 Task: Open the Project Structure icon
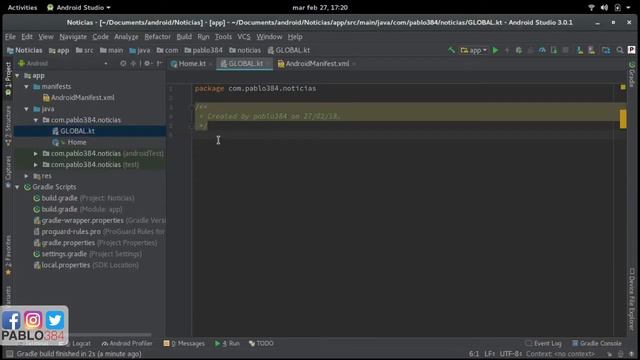coord(606,50)
